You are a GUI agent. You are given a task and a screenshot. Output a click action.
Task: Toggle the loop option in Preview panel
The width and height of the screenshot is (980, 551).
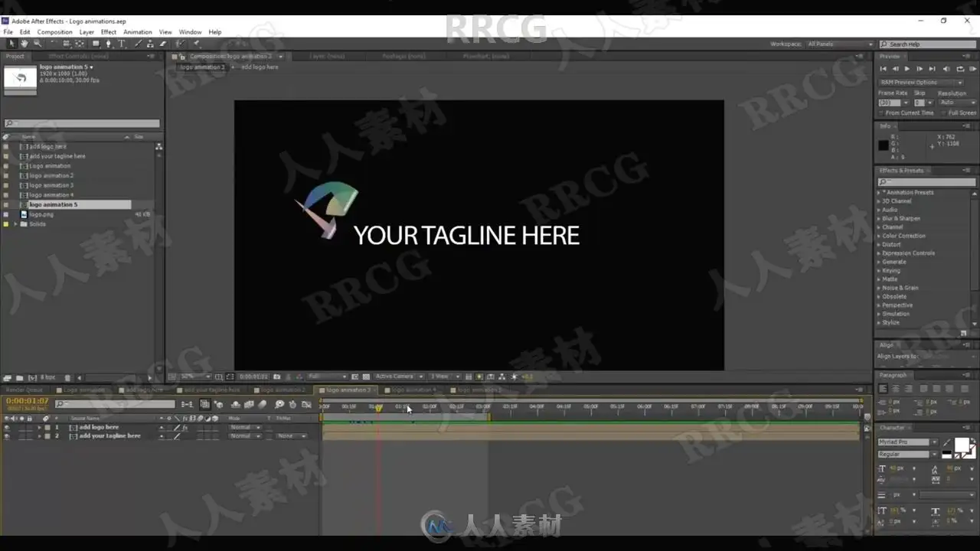[959, 69]
